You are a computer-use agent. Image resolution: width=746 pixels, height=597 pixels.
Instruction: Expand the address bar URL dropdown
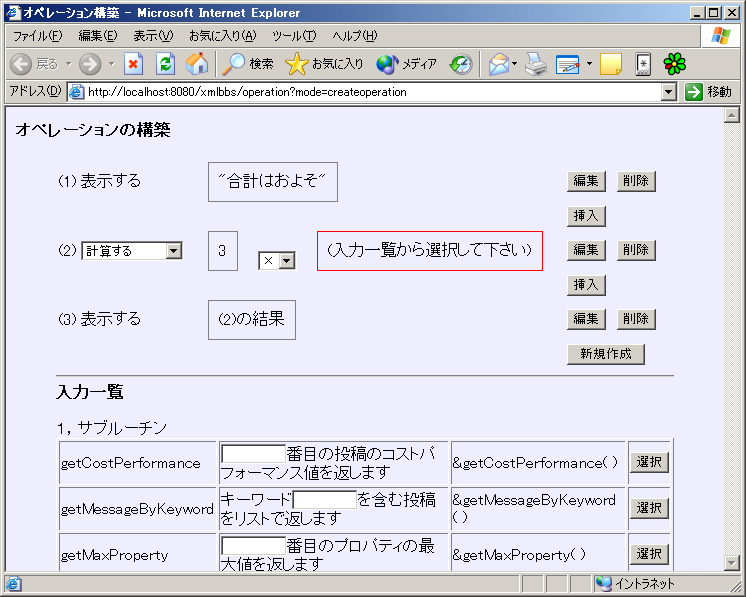coord(669,92)
